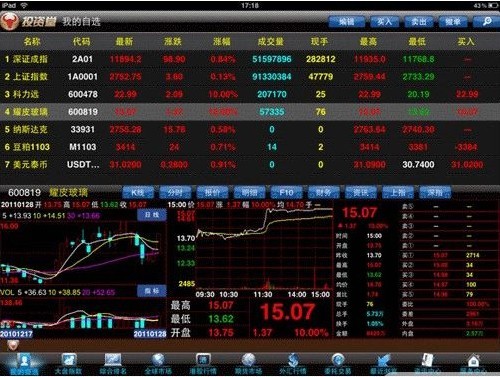
Task: Switch to the 分时 tab
Action: tap(175, 192)
